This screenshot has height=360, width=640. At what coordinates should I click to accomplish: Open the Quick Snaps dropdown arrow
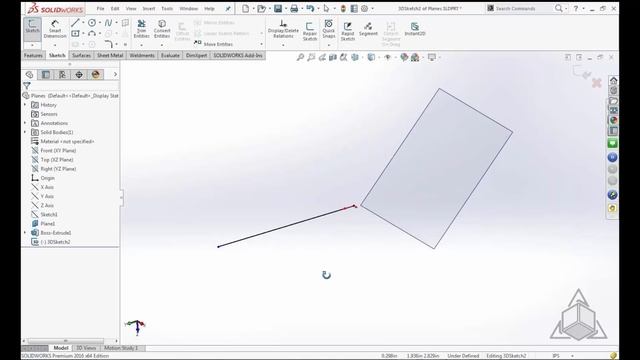click(x=329, y=45)
